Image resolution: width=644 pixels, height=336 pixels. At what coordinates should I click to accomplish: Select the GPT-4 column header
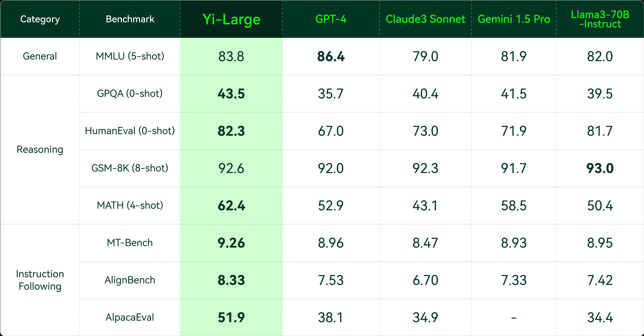coord(331,19)
